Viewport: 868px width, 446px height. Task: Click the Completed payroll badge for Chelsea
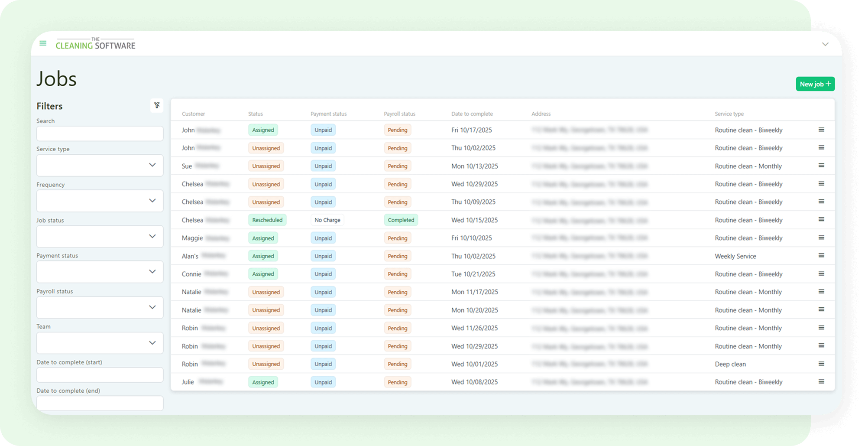pyautogui.click(x=401, y=220)
